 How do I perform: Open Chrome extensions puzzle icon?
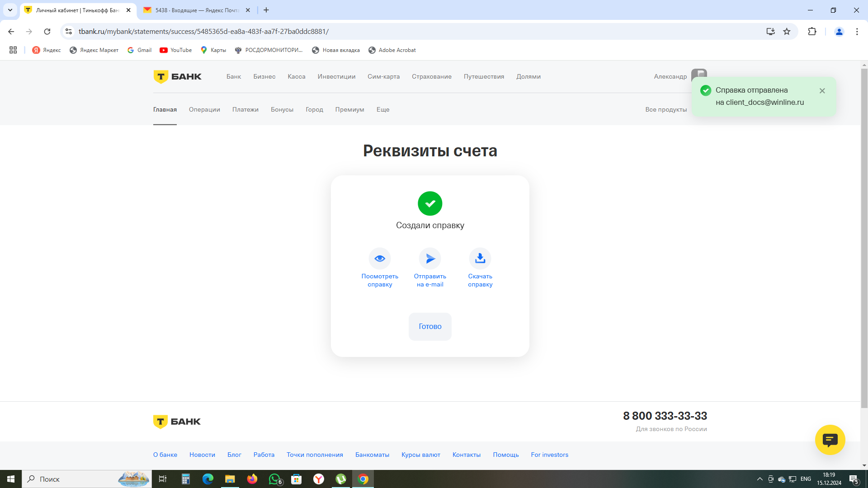click(812, 32)
